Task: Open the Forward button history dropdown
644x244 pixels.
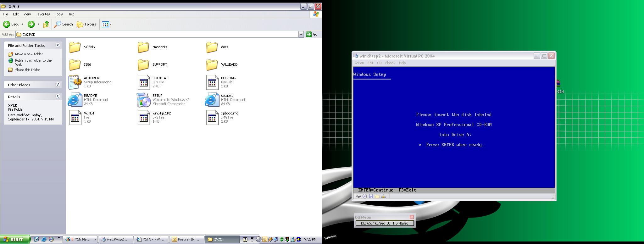Action: (x=38, y=24)
